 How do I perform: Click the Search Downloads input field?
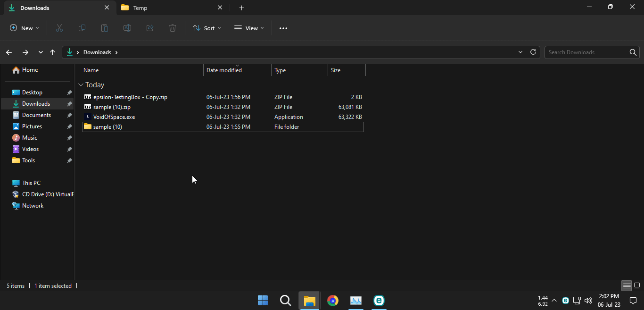[x=587, y=52]
